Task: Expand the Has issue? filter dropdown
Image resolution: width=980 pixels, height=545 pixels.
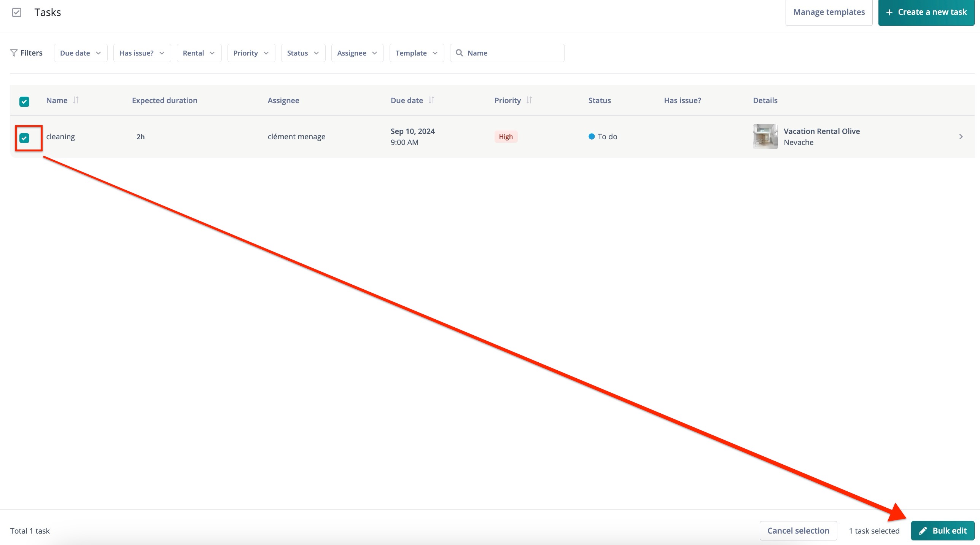Action: click(x=142, y=53)
